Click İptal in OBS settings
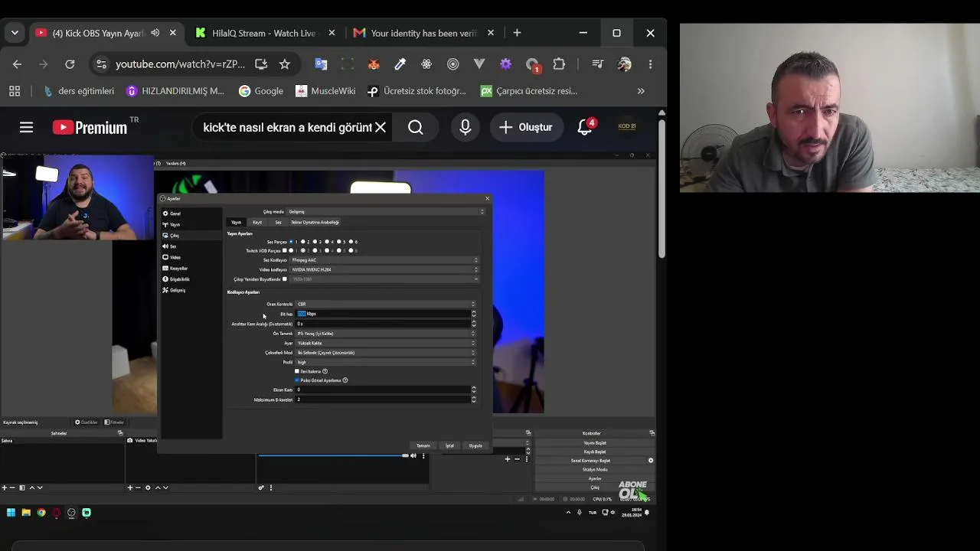This screenshot has height=551, width=980. coord(449,445)
